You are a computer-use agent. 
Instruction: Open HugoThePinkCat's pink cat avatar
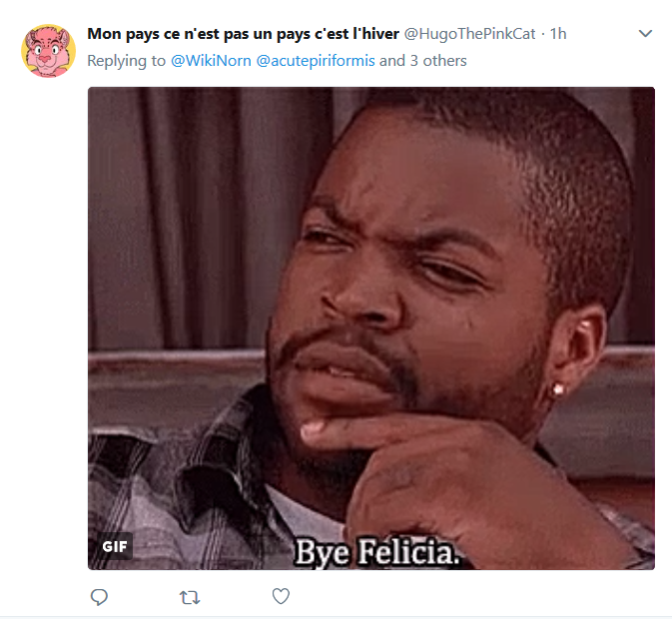pyautogui.click(x=49, y=51)
